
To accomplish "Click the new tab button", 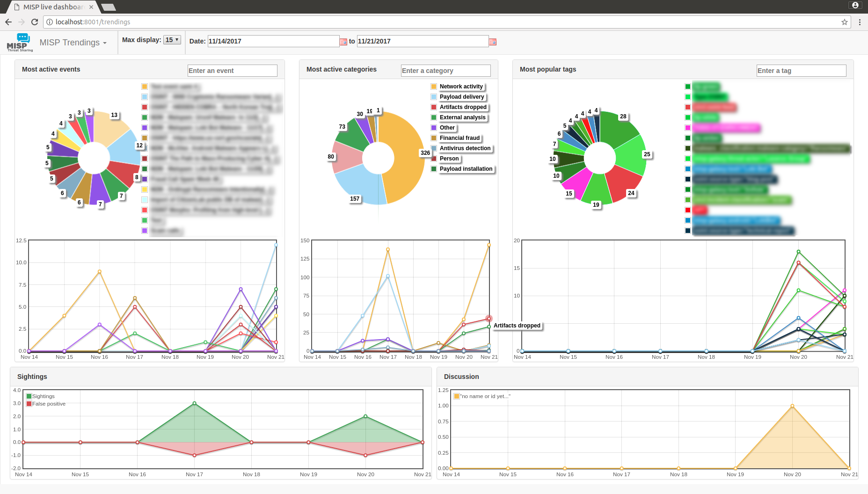I will 109,7.
